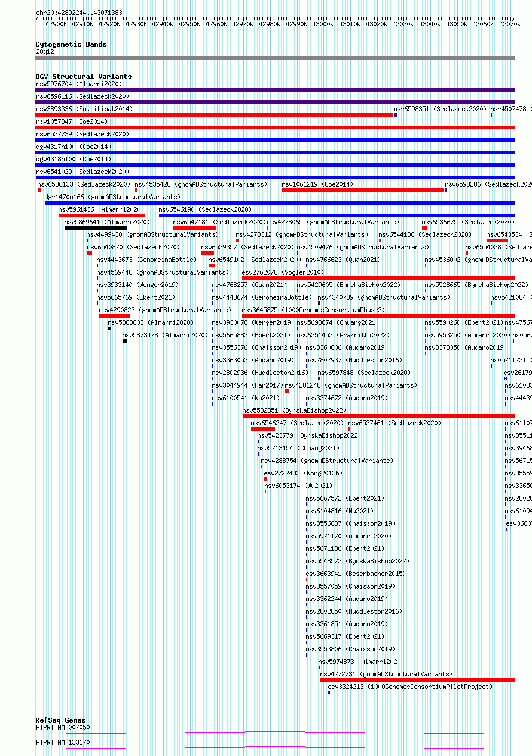Select PTPRT|NM_133170 gene label
Image resolution: width=532 pixels, height=756 pixels.
click(63, 742)
